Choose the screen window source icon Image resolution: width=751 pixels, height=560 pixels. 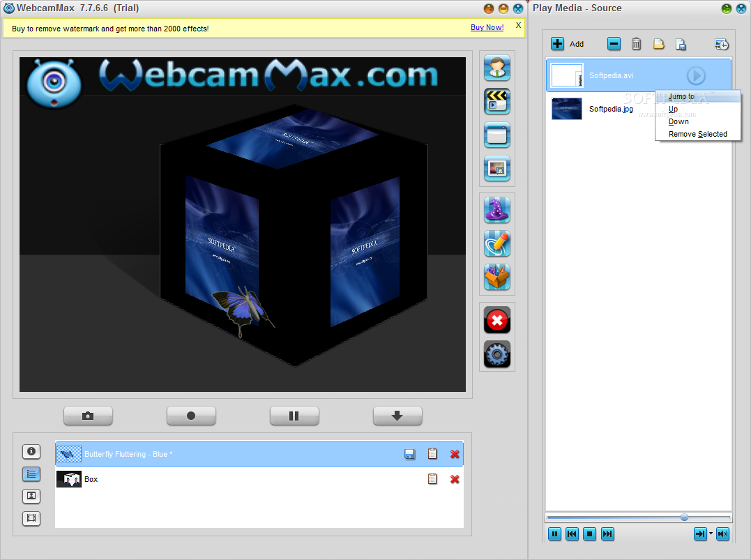tap(496, 135)
